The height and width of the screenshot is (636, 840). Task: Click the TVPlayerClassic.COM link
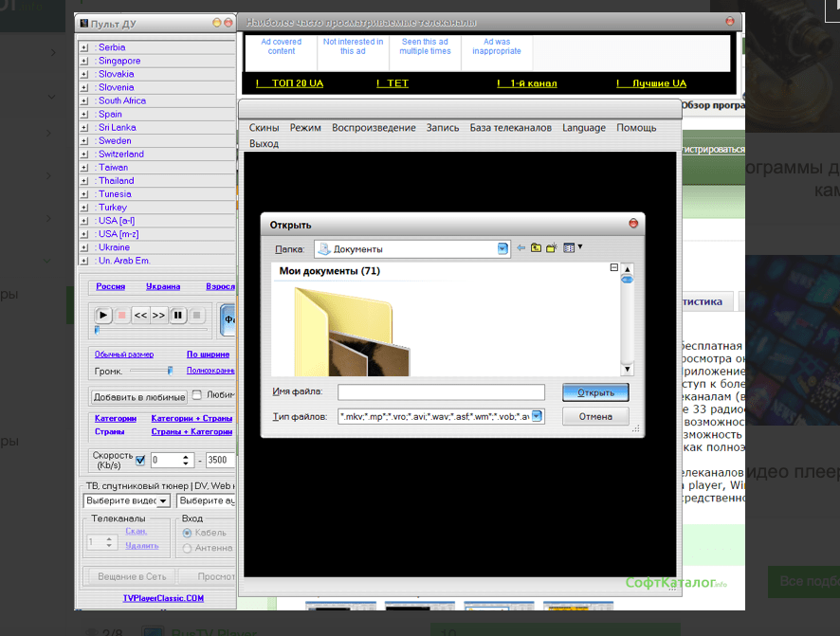pyautogui.click(x=163, y=598)
